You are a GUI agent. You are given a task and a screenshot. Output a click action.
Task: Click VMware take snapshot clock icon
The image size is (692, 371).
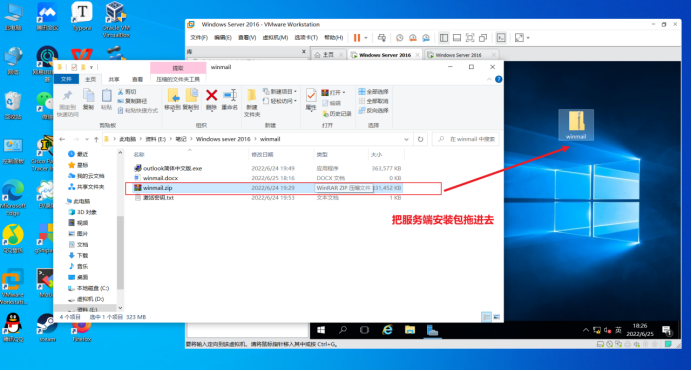coord(399,38)
